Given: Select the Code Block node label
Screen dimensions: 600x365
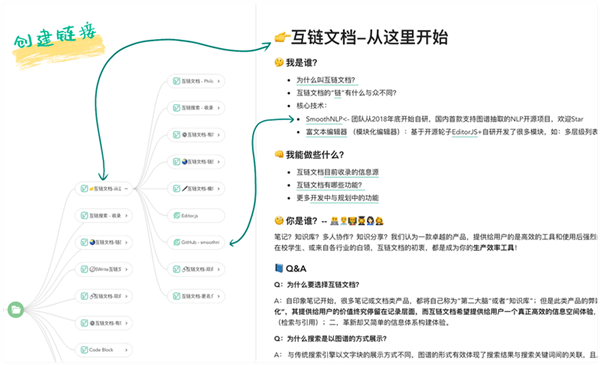Looking at the screenshot, I should (x=101, y=350).
